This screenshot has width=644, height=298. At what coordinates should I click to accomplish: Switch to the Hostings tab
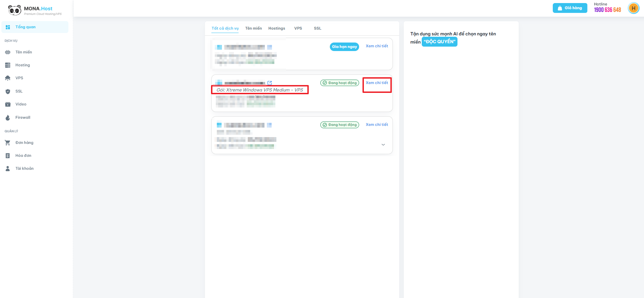pos(277,28)
